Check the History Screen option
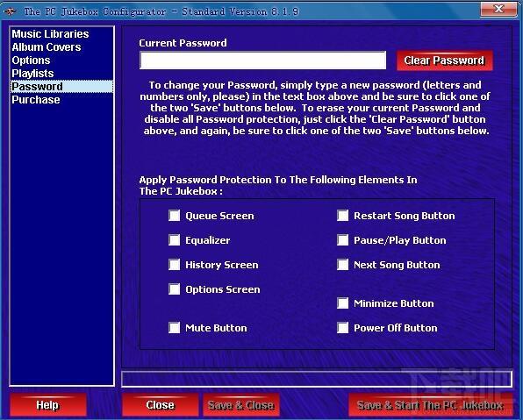Image resolution: width=523 pixels, height=420 pixels. [174, 265]
